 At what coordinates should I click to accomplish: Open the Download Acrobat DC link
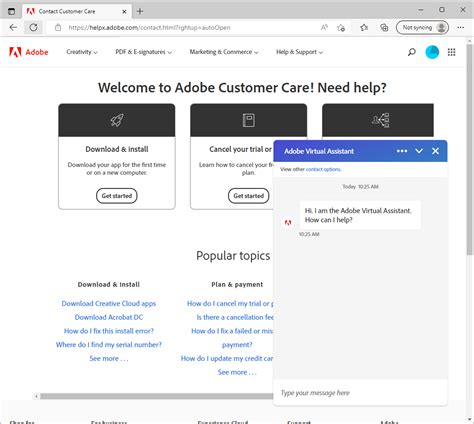click(x=109, y=317)
